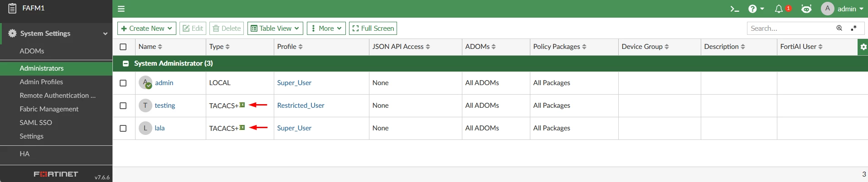This screenshot has width=868, height=182.
Task: Open the notifications bell icon
Action: pyautogui.click(x=779, y=9)
